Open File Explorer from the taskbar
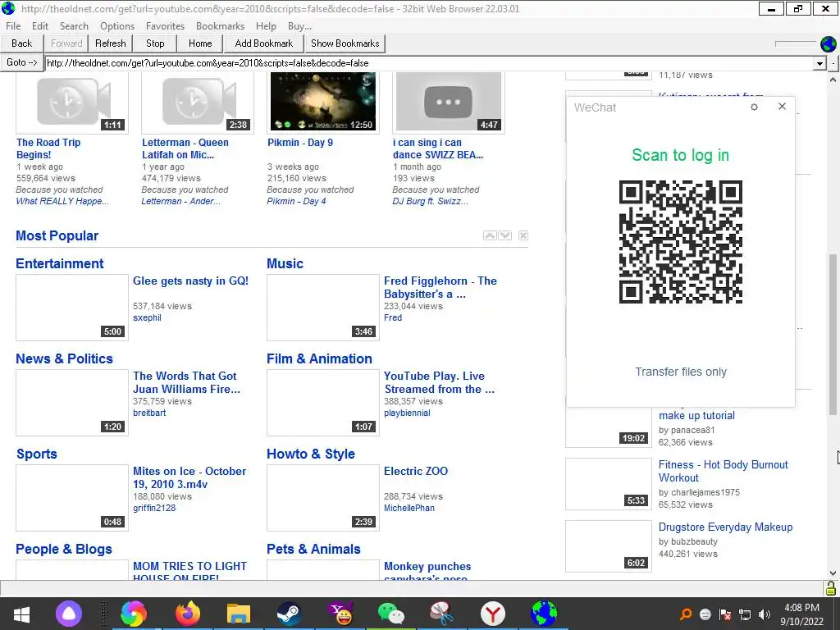 tap(239, 614)
